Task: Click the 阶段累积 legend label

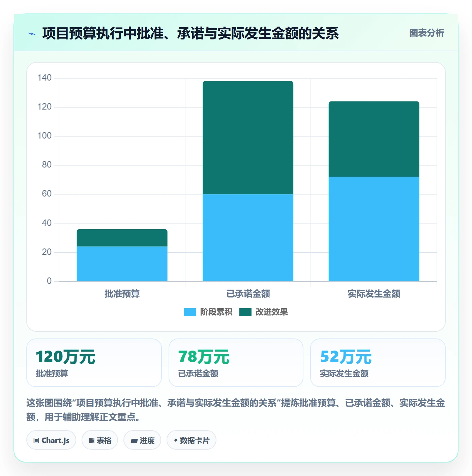Action: 216,312
